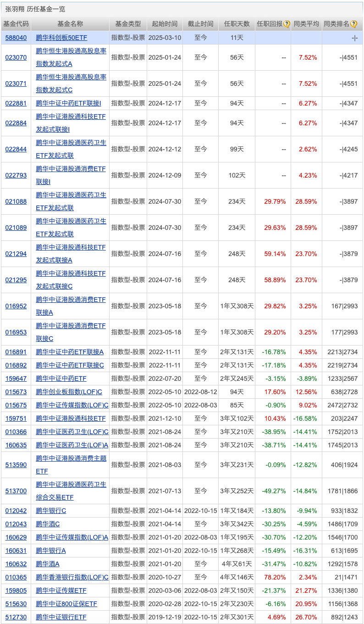Open the 鹏华中证中药ETF联接I link
Image resolution: width=364 pixels, height=624 pixels.
click(68, 103)
